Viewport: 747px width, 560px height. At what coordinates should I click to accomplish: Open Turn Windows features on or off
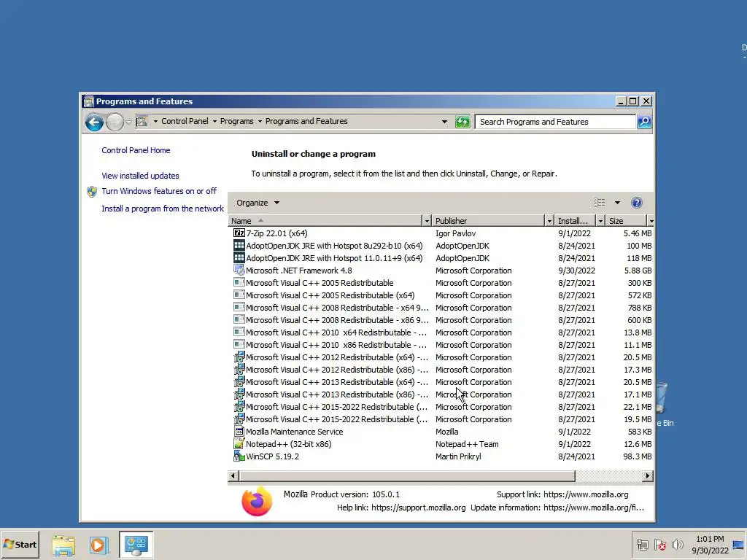click(158, 191)
